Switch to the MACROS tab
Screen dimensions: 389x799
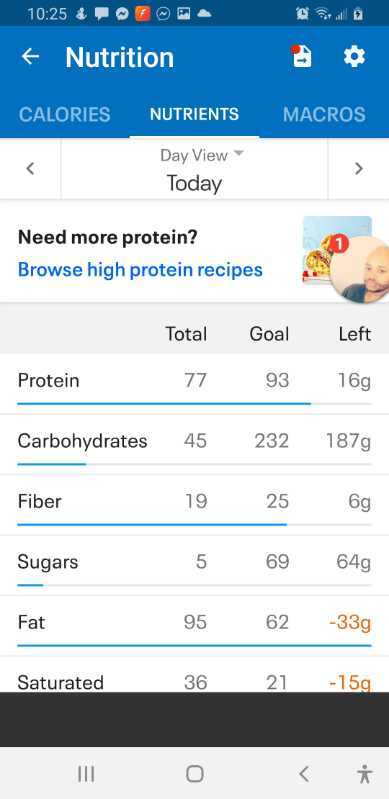coord(324,114)
